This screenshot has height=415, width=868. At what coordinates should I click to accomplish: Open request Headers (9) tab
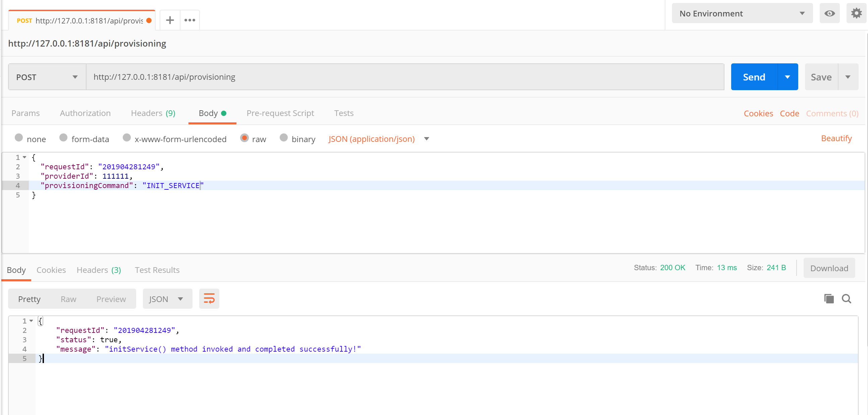[x=153, y=113]
